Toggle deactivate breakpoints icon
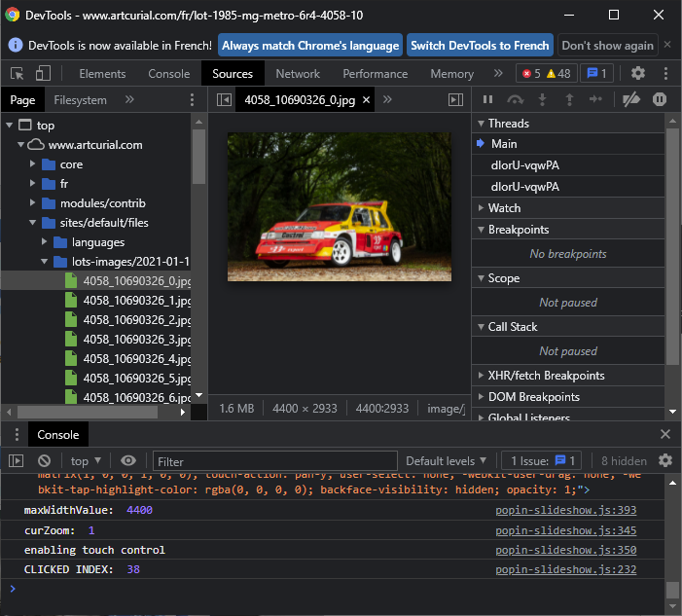Viewport: 682px width, 616px height. (x=631, y=99)
